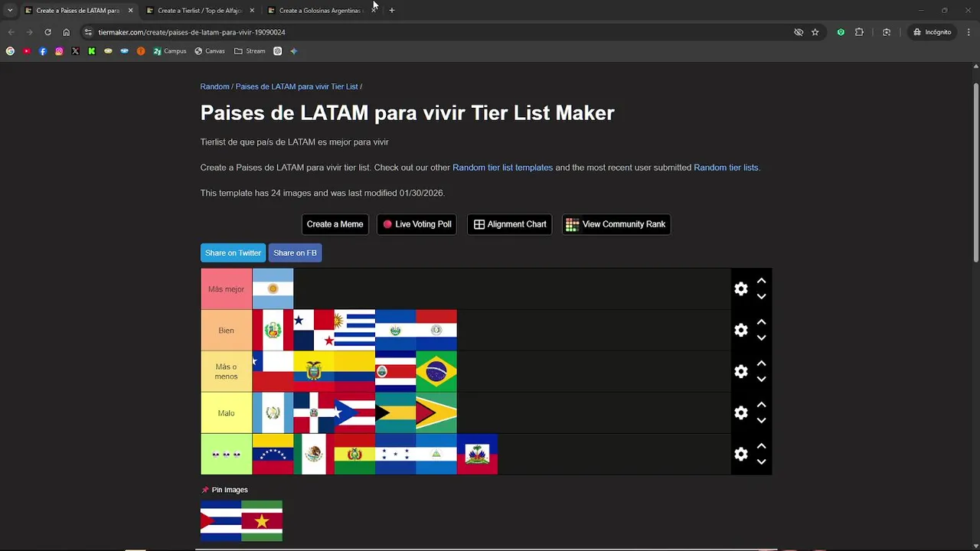The width and height of the screenshot is (980, 551).
Task: Open the Campus bookmark
Action: (x=169, y=51)
